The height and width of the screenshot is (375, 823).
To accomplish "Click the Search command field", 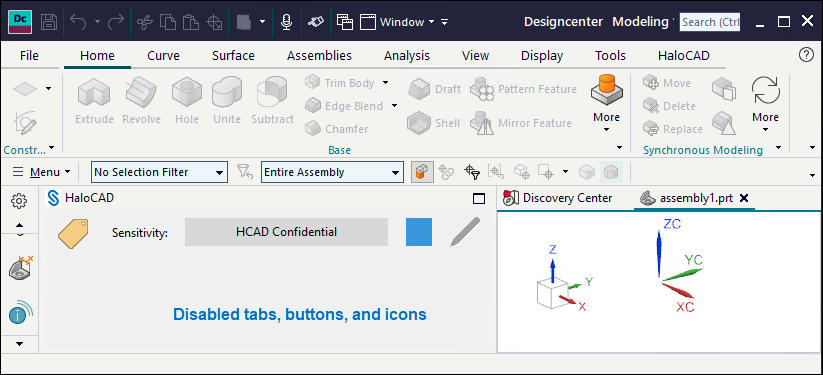I will coord(710,22).
